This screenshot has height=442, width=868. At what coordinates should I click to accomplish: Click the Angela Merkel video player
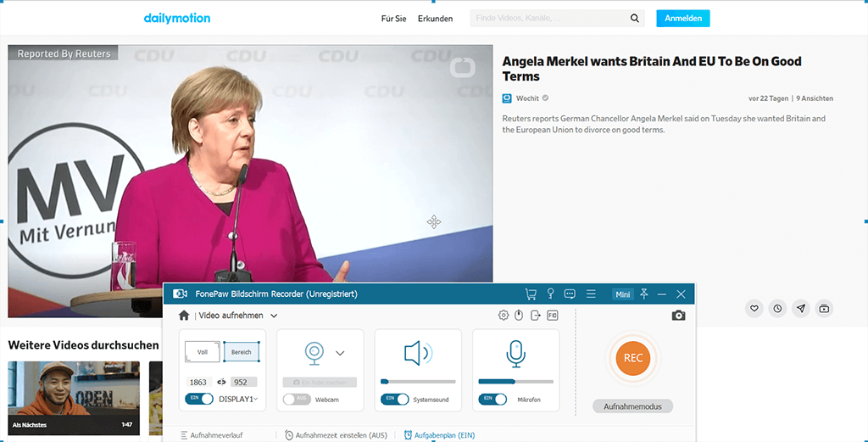(x=250, y=181)
